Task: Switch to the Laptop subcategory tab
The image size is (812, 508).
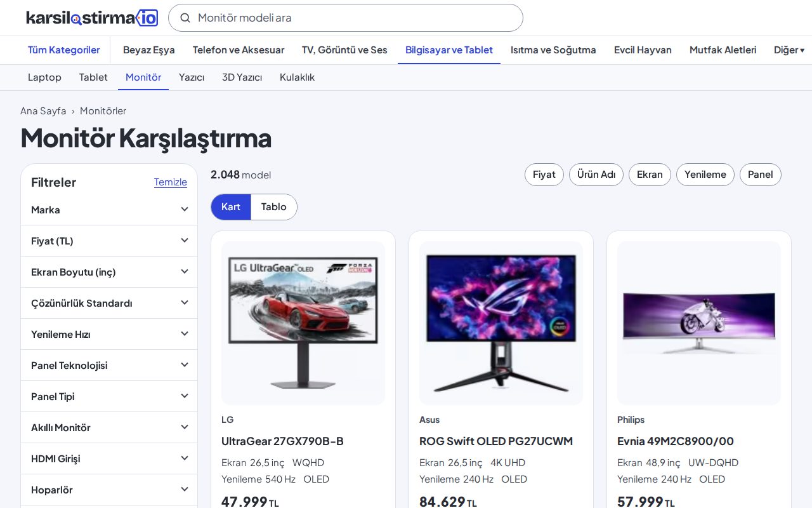Action: pos(44,77)
